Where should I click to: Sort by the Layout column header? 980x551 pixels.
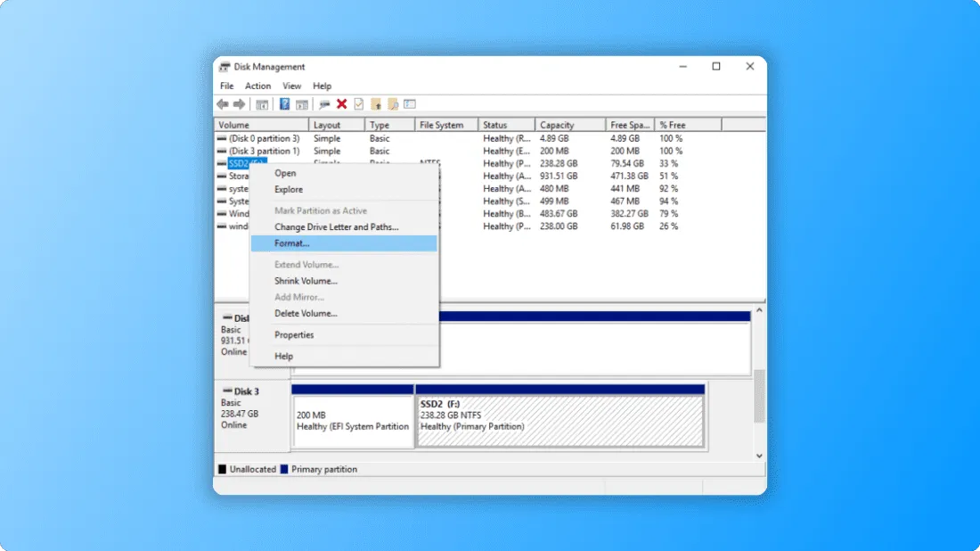[336, 125]
